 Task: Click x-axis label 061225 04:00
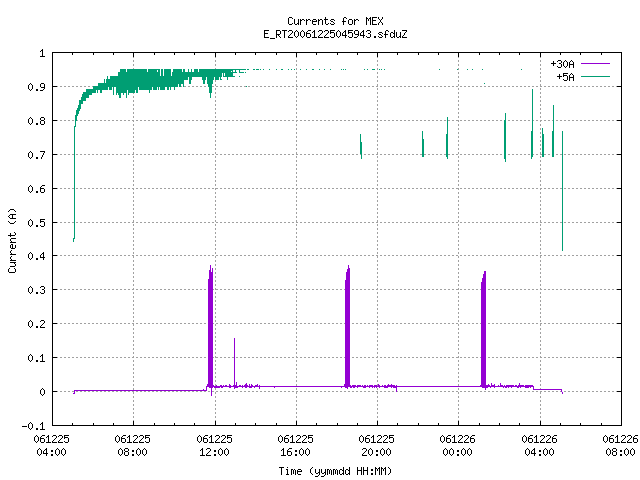click(x=51, y=445)
